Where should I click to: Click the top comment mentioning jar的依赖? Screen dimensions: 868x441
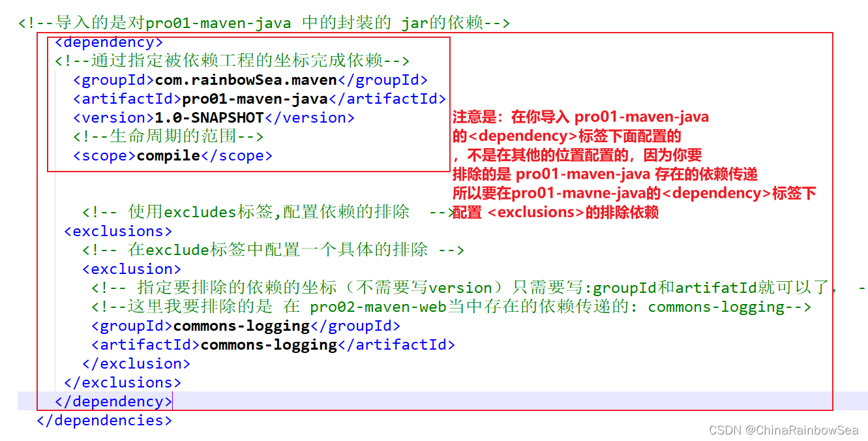264,23
